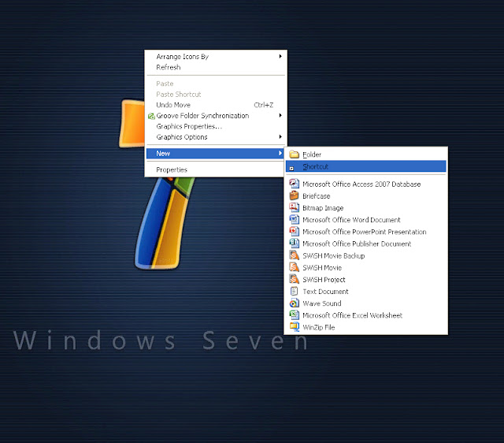This screenshot has width=504, height=443.
Task: Select Graphics Options menu entry
Action: 215,137
